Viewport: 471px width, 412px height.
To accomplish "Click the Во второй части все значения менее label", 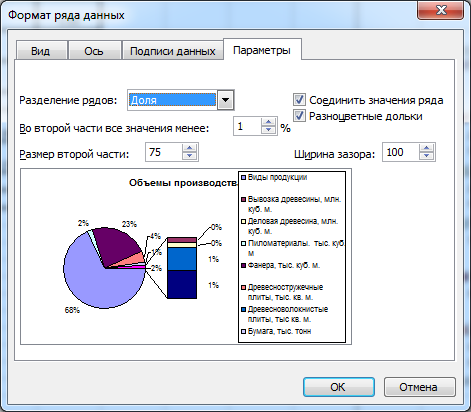I will pos(114,128).
